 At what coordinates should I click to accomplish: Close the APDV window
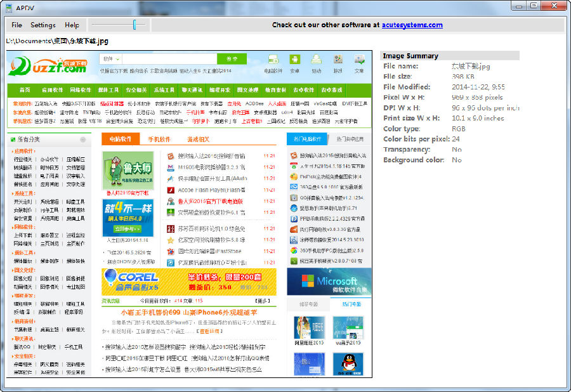554,6
